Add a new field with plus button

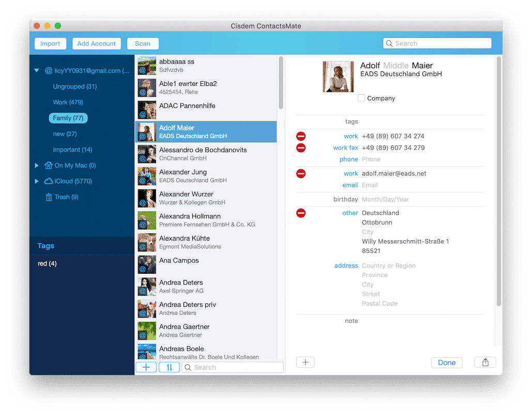(306, 362)
